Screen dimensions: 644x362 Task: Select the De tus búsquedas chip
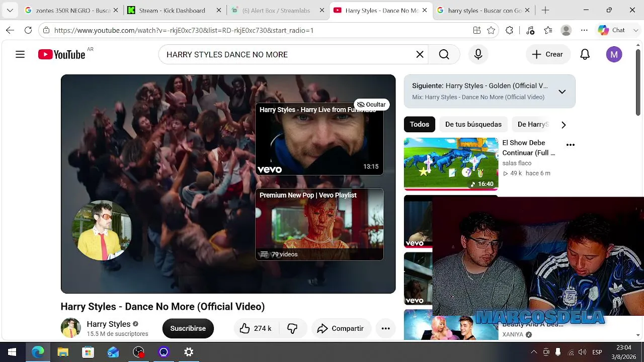(473, 124)
